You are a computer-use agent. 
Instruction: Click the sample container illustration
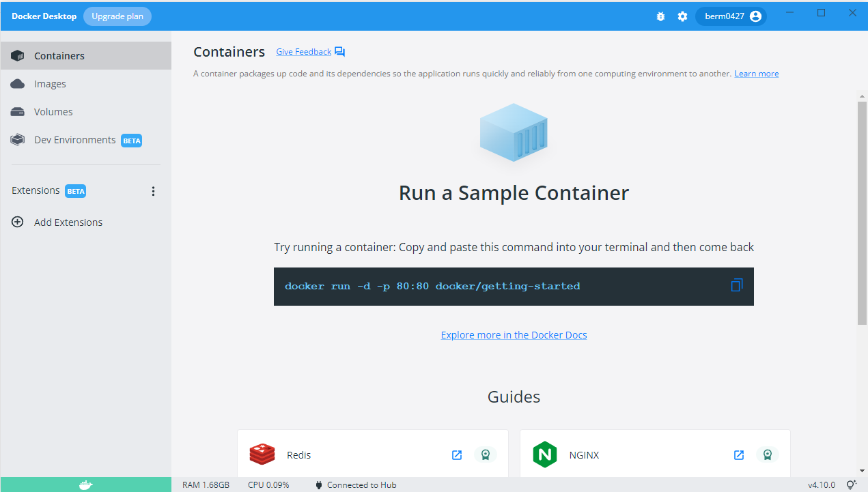click(x=514, y=132)
